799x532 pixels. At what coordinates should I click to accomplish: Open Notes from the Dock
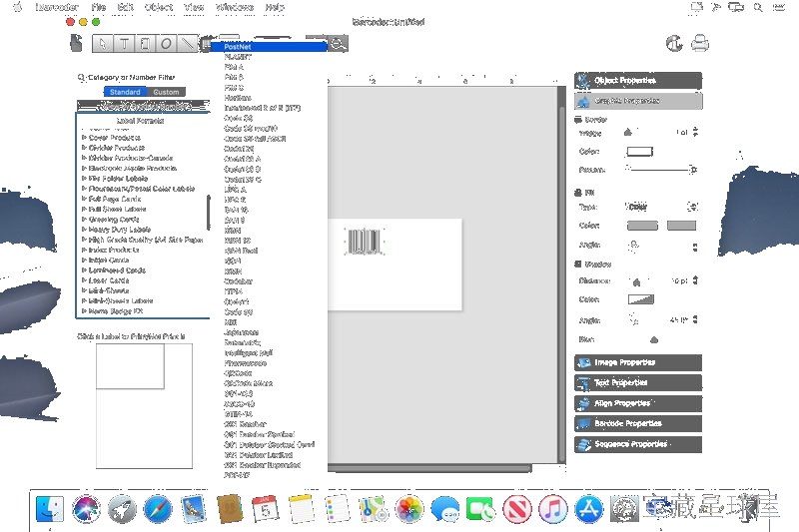pyautogui.click(x=302, y=509)
